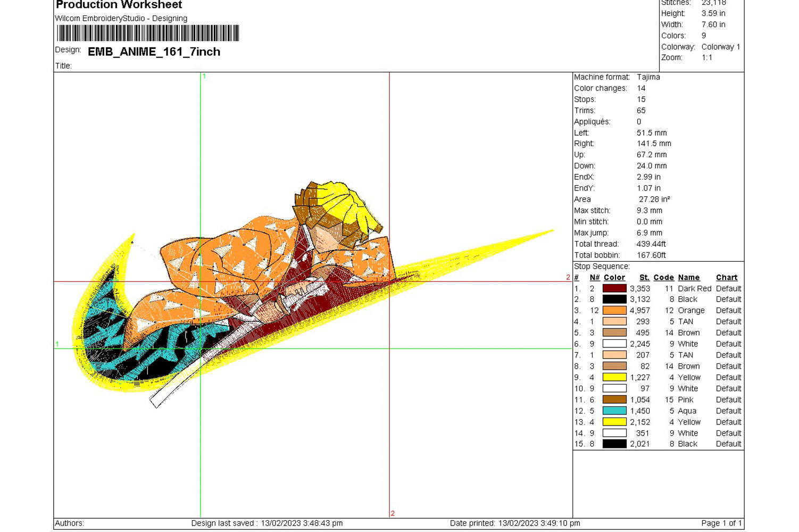Click the Down value 24.0 mm

pyautogui.click(x=652, y=166)
